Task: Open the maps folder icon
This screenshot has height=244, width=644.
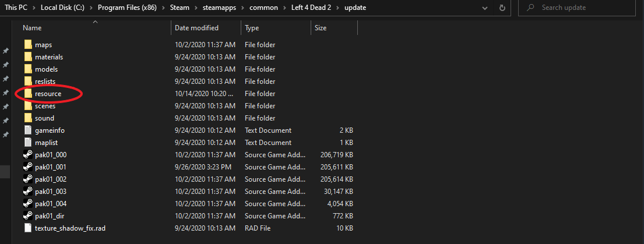Action: (27, 45)
